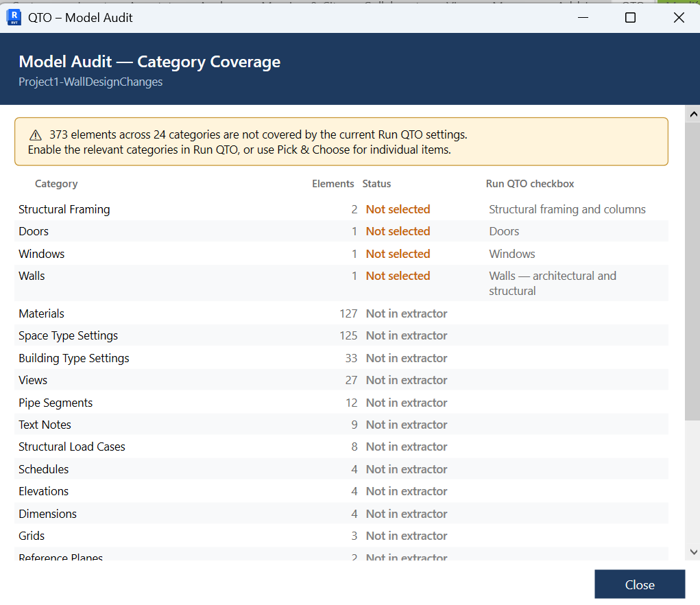Minimize the Model Audit window
Screen dimensions: 700x605
click(583, 17)
